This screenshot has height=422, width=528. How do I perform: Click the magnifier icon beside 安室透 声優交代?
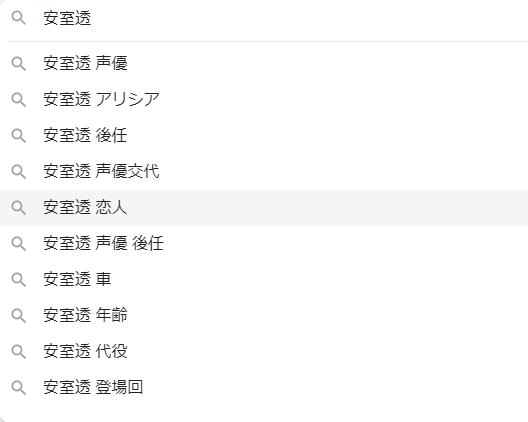[19, 171]
